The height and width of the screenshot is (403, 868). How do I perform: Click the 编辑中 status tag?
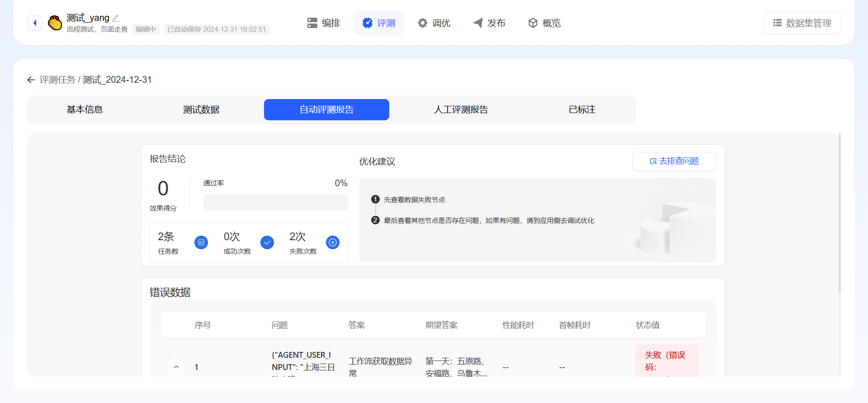point(146,29)
